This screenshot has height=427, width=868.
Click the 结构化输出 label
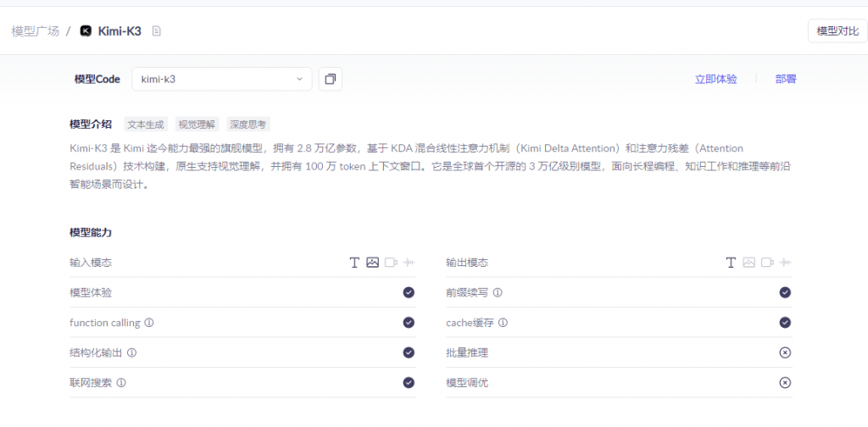click(x=96, y=352)
